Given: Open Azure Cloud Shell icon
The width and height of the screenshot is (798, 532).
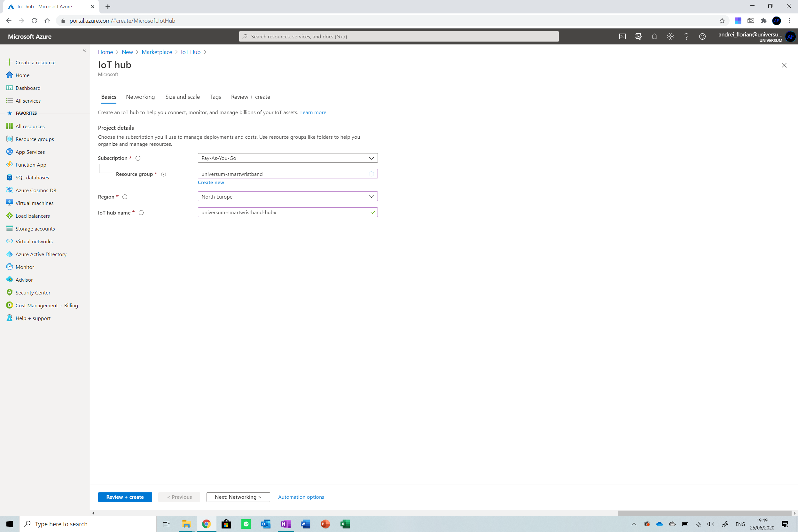Looking at the screenshot, I should pos(622,37).
